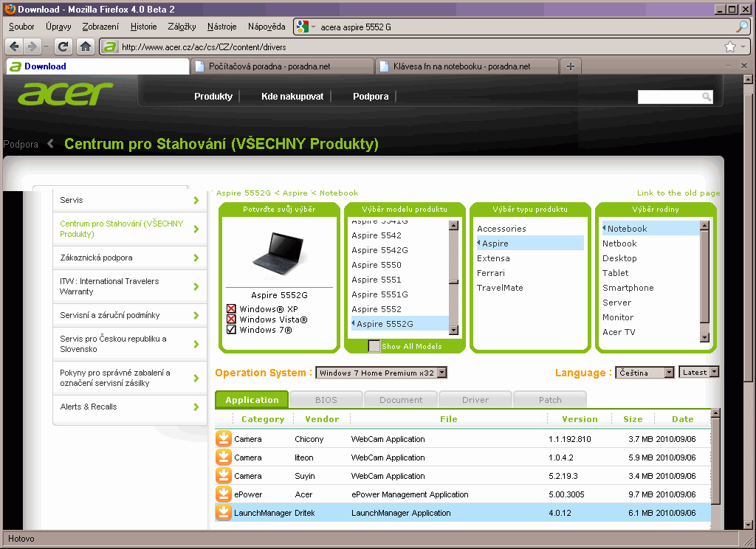The width and height of the screenshot is (756, 549).
Task: Toggle the Windows XP checkbox
Action: pyautogui.click(x=231, y=309)
